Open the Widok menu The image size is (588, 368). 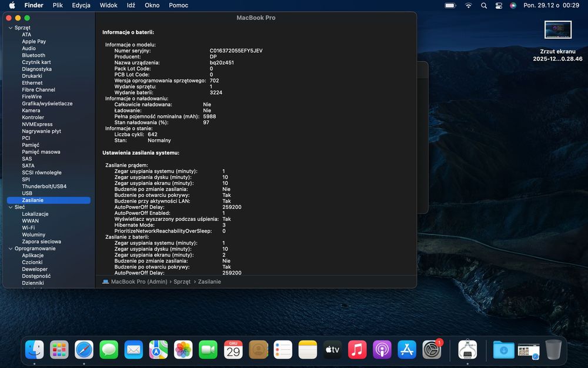click(x=108, y=5)
